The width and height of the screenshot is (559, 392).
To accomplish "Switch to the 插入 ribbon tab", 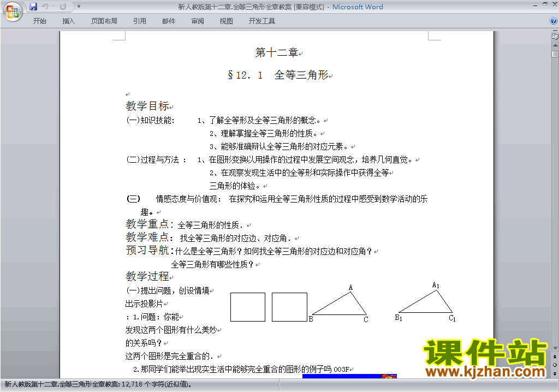I will click(x=68, y=21).
